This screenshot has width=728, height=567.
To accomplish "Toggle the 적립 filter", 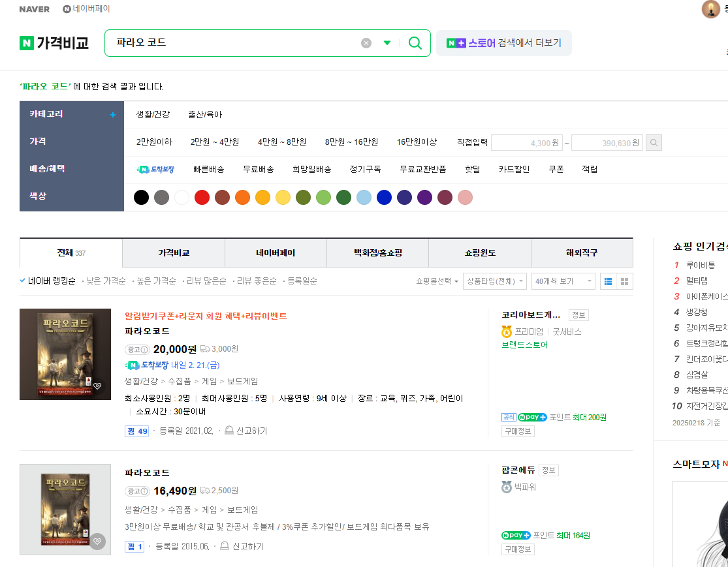I will (x=590, y=170).
